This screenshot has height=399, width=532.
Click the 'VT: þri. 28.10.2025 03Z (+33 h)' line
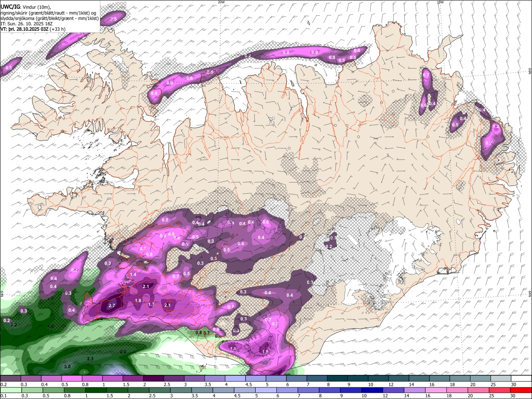33,29
